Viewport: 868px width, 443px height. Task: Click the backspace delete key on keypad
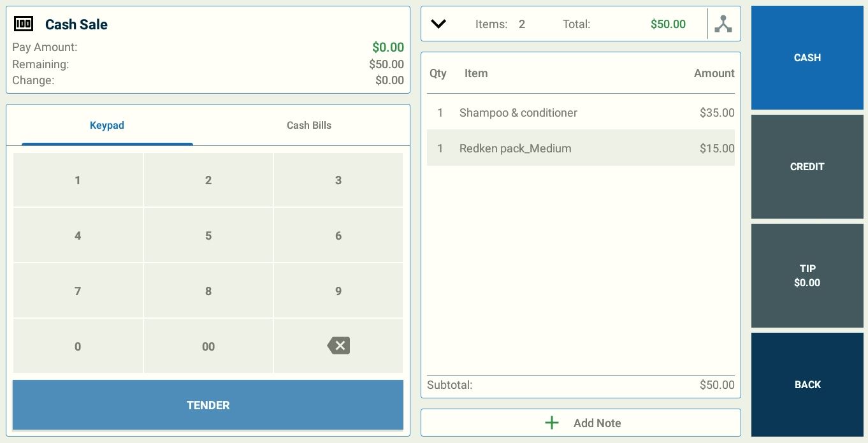(x=338, y=346)
